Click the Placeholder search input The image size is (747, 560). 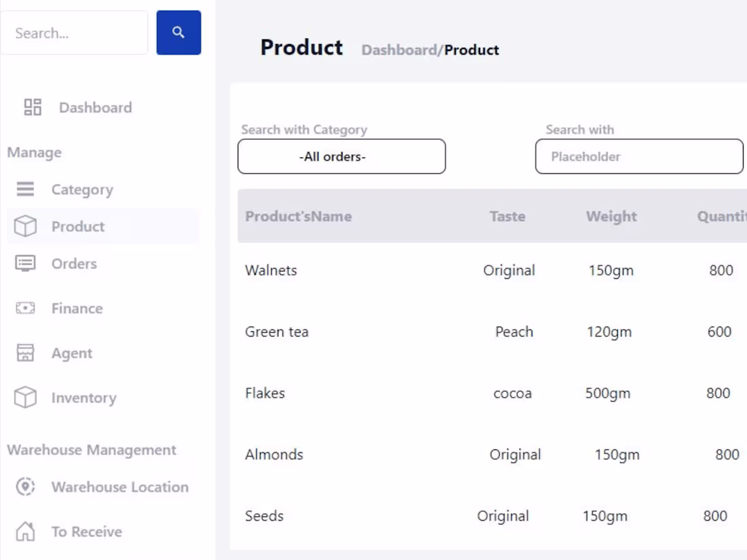639,156
